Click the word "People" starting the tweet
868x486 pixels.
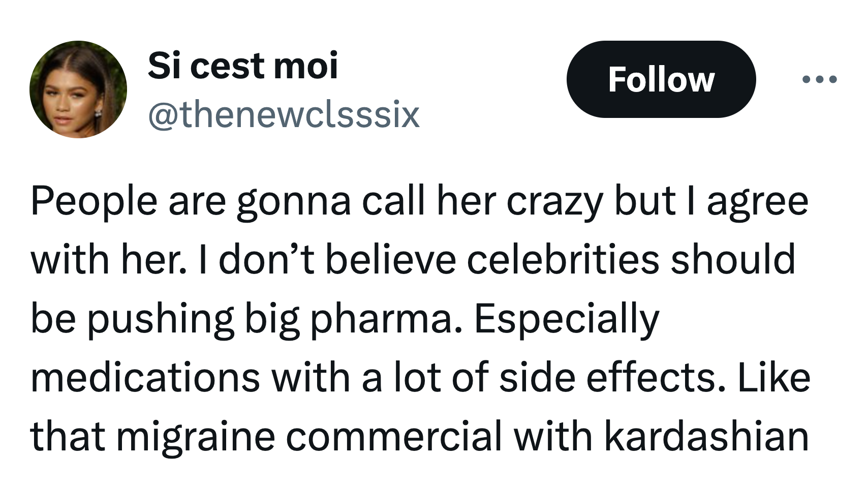click(94, 201)
